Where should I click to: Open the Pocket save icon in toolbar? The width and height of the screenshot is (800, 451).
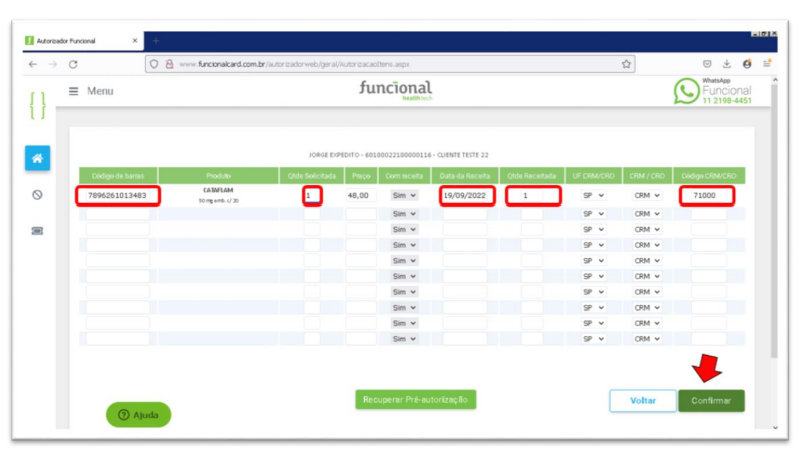[x=707, y=64]
